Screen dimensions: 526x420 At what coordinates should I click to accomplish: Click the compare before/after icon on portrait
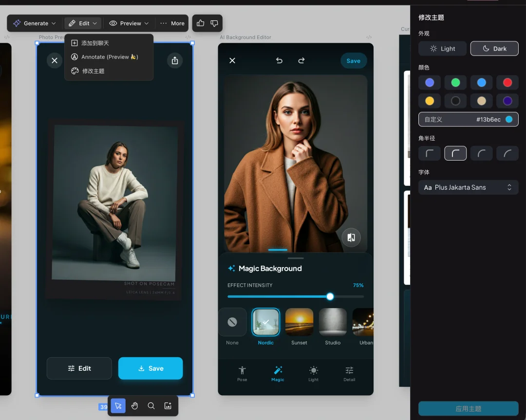coord(351,237)
